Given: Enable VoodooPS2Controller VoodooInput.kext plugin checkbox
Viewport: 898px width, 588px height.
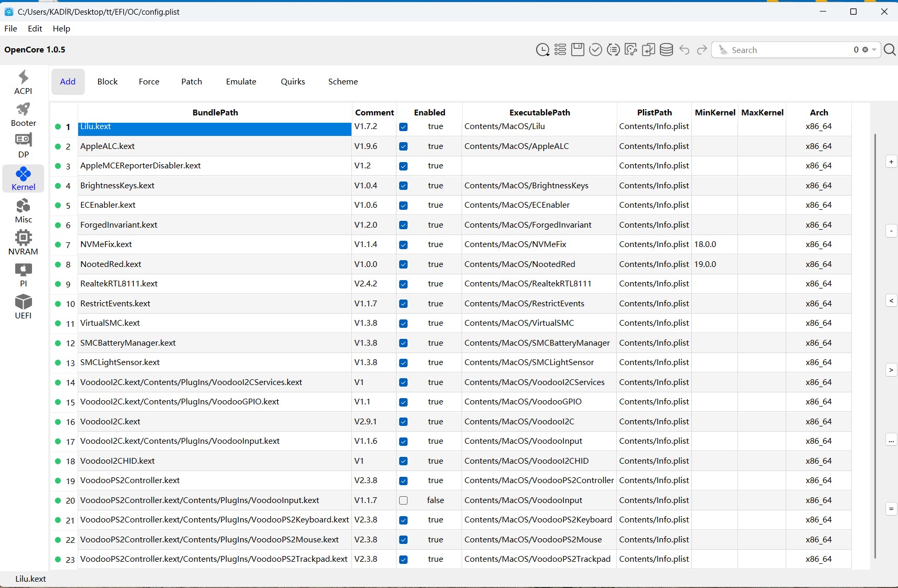Looking at the screenshot, I should click(403, 500).
